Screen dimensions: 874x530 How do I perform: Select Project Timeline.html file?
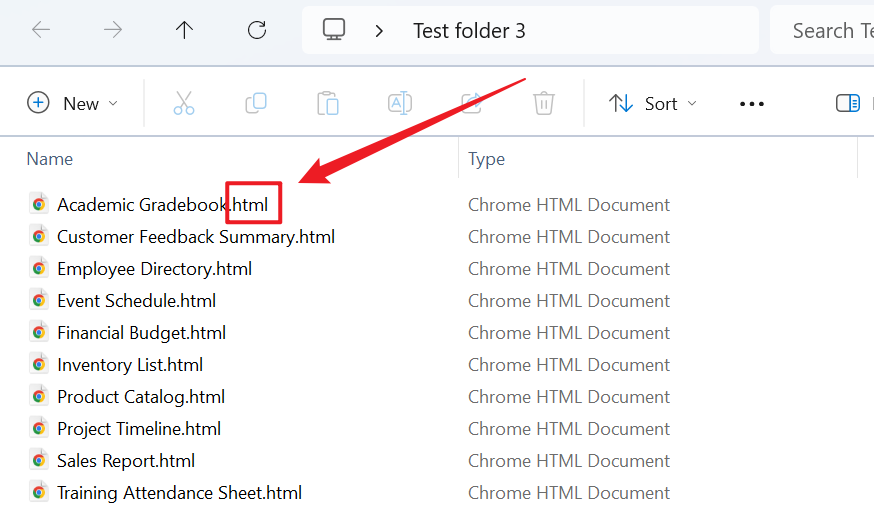[x=139, y=429]
